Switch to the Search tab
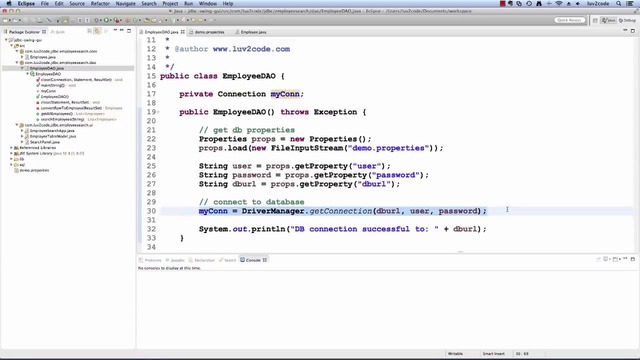 click(x=228, y=260)
